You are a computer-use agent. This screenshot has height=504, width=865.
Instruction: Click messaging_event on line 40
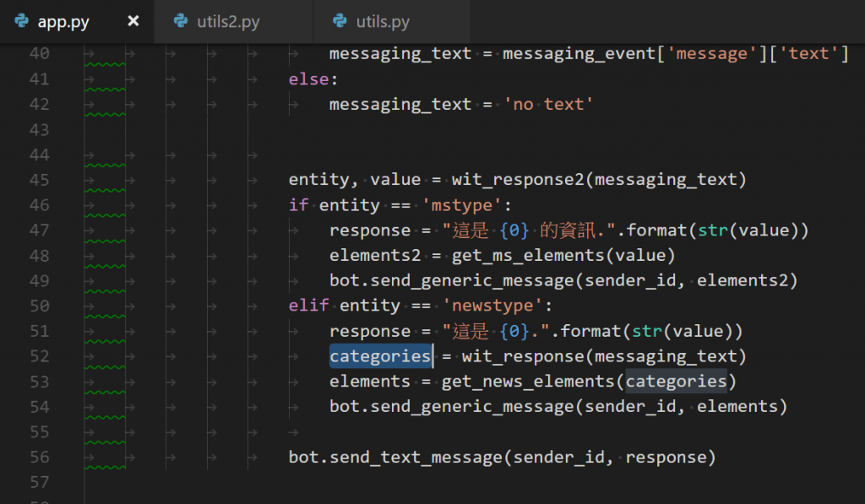579,53
